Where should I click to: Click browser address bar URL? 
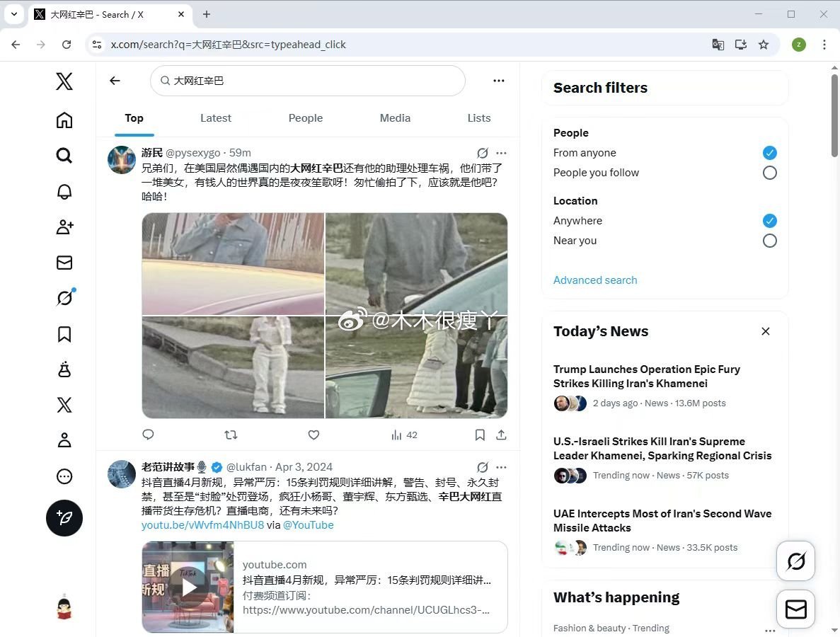(229, 45)
